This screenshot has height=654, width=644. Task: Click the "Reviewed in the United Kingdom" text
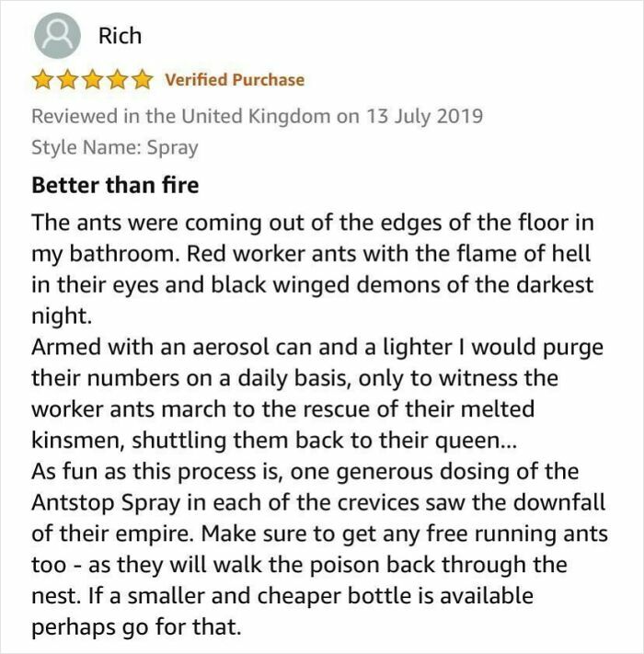coord(180,117)
